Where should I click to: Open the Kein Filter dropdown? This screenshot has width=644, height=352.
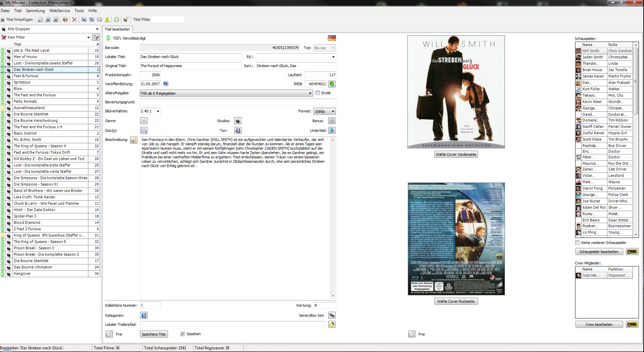coord(46,37)
